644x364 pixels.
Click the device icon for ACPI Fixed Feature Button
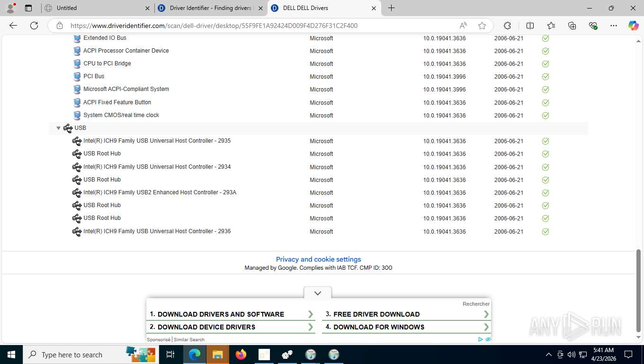pos(77,102)
